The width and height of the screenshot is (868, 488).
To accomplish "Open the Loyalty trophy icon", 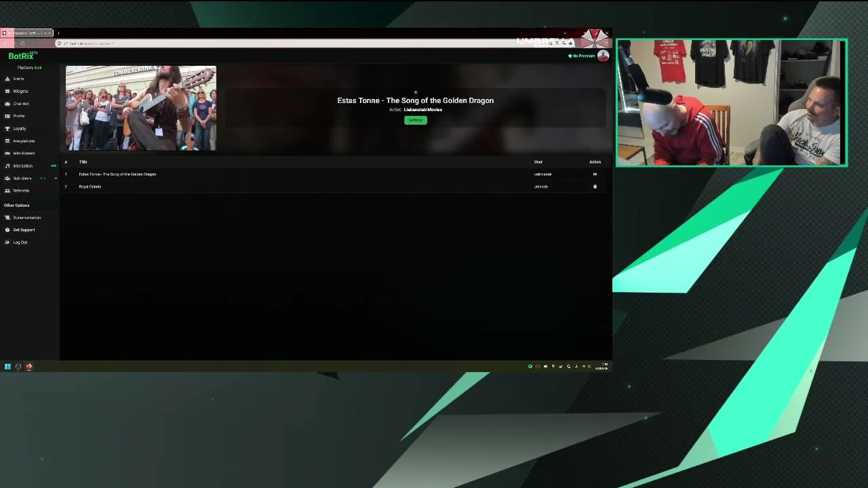I will (x=7, y=128).
